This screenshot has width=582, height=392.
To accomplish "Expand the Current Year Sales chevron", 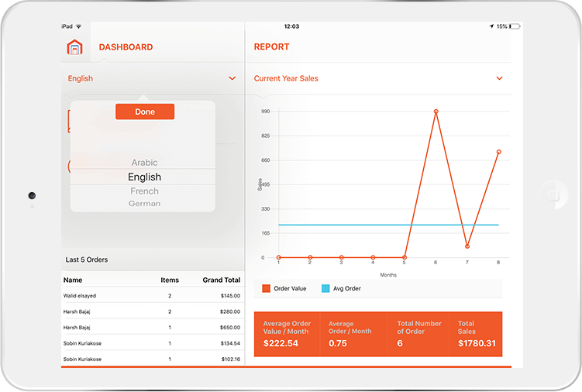I will point(499,78).
